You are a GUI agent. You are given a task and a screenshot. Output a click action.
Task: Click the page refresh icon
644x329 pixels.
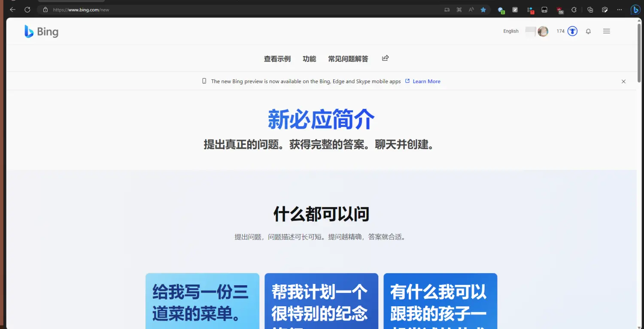[27, 9]
